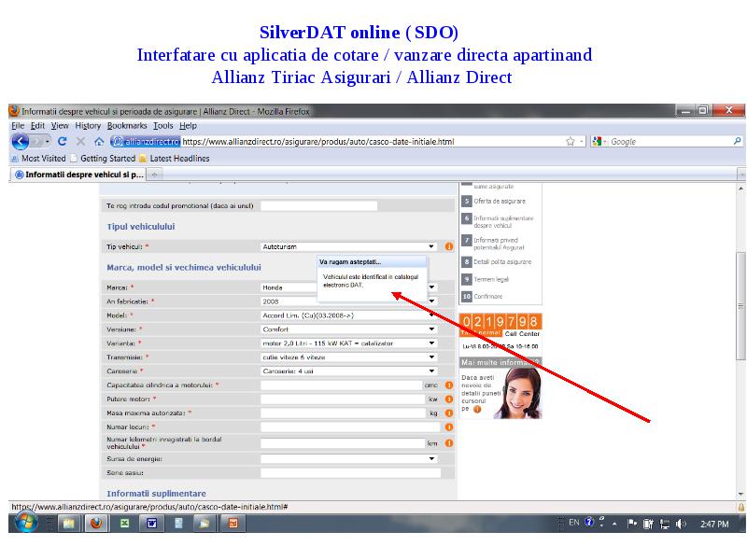
Task: Open the File menu
Action: point(18,126)
